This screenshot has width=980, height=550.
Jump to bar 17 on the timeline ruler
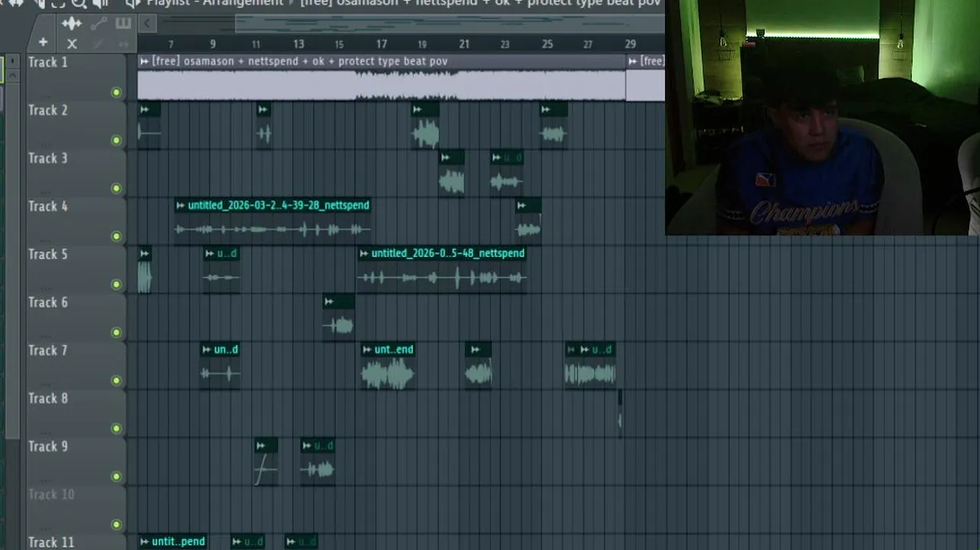[382, 44]
